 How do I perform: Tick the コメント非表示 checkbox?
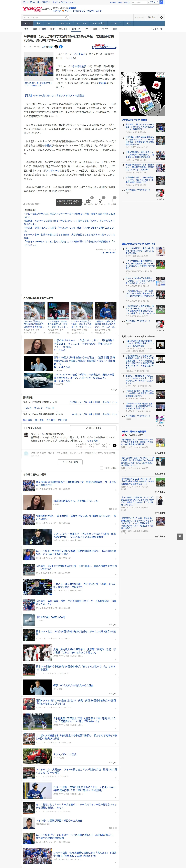pos(102,468)
